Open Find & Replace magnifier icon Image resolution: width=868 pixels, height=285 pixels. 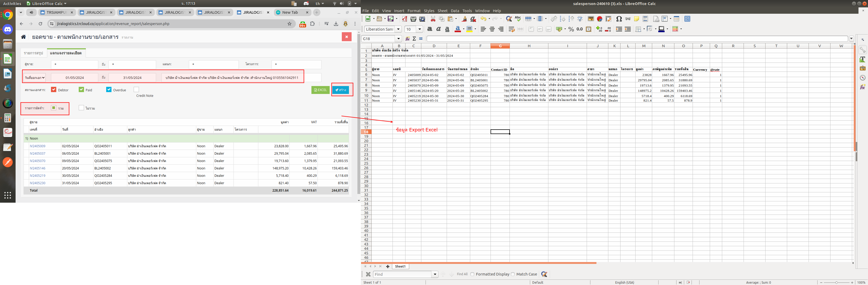click(x=509, y=19)
